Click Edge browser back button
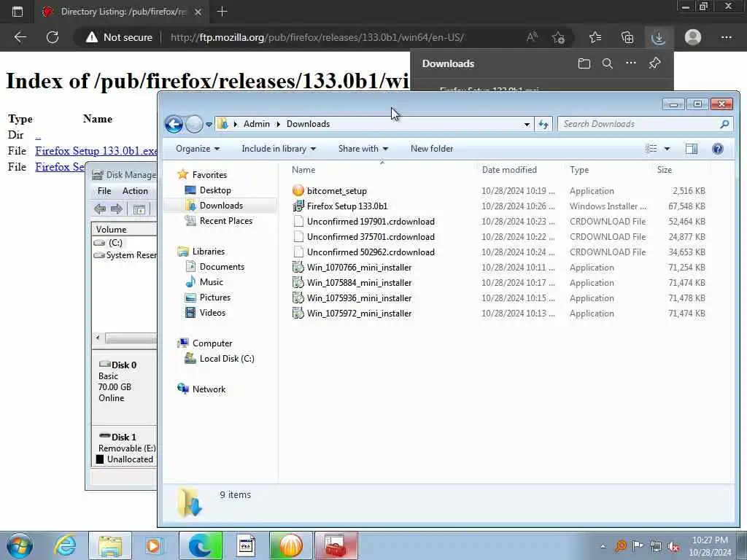This screenshot has width=747, height=560. click(20, 37)
